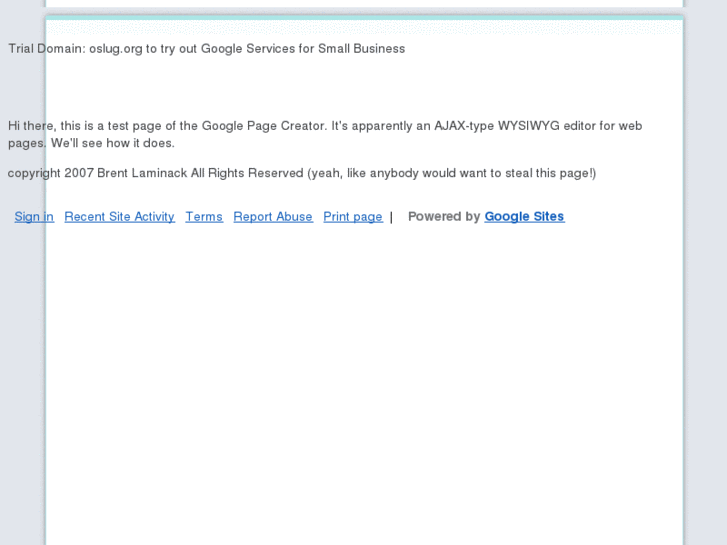Click the pipe separator after Print page

pyautogui.click(x=391, y=217)
